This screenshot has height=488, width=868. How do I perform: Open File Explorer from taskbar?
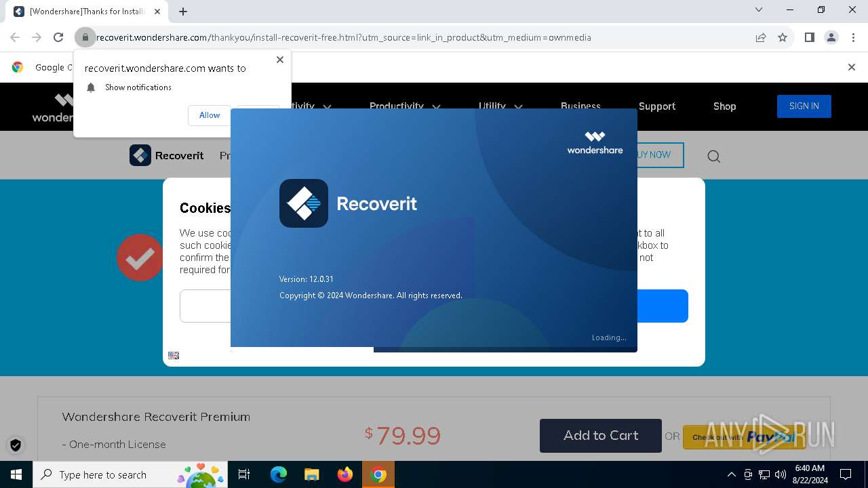tap(311, 474)
